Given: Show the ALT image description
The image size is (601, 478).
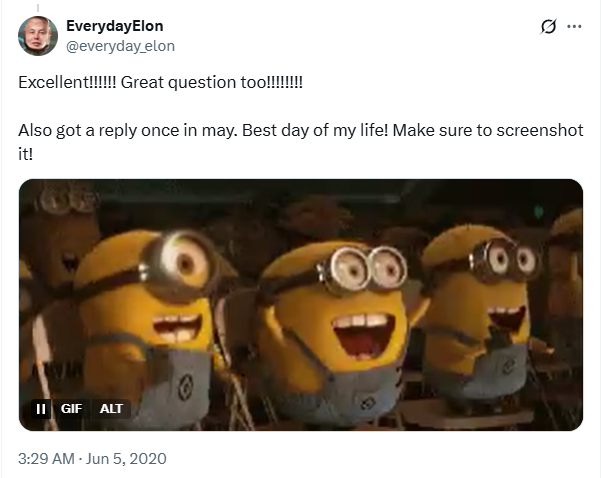Looking at the screenshot, I should pyautogui.click(x=111, y=409).
